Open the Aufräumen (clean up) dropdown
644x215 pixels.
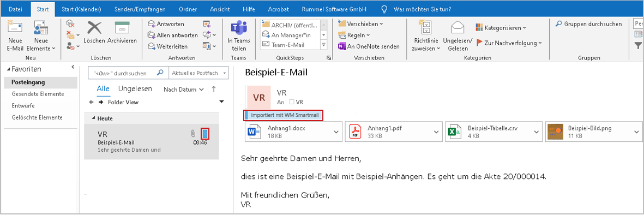click(x=73, y=35)
